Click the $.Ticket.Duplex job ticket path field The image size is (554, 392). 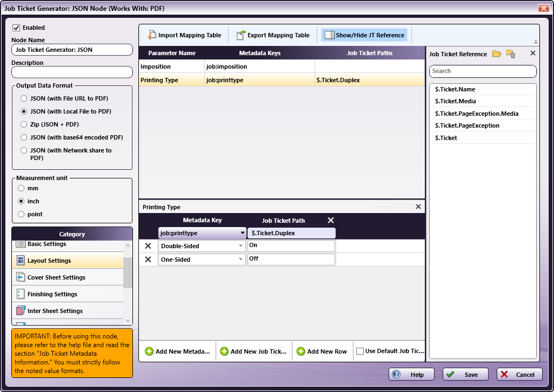[291, 233]
